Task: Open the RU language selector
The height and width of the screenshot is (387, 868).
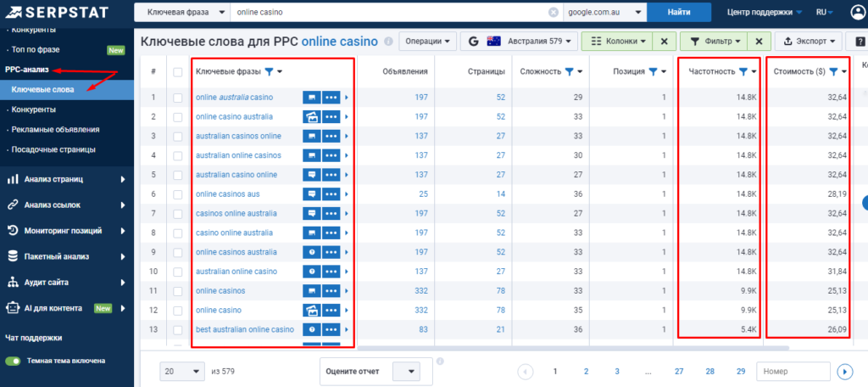Action: [x=824, y=12]
